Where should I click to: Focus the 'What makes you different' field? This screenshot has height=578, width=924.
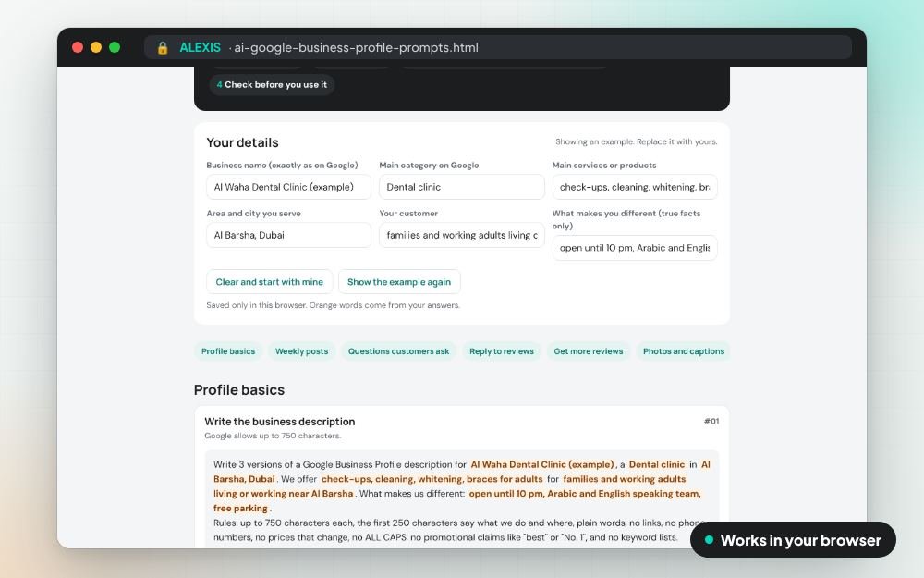635,248
